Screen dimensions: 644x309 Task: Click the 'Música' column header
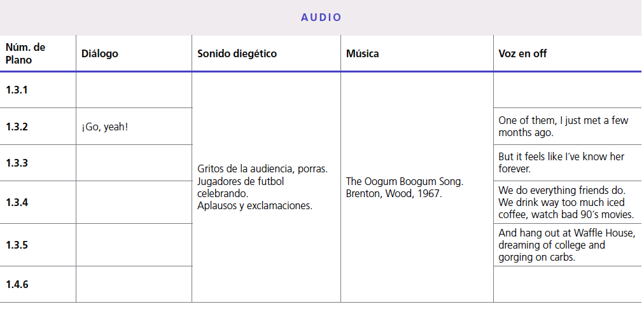(363, 53)
